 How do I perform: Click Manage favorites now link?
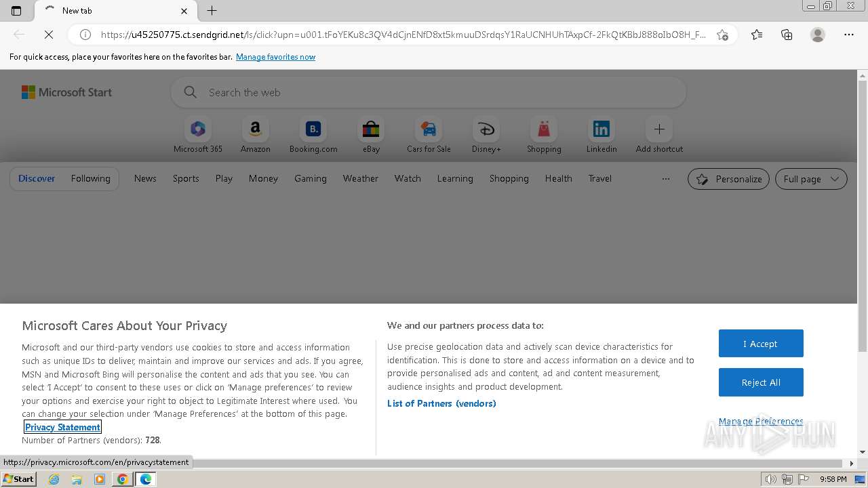click(275, 57)
